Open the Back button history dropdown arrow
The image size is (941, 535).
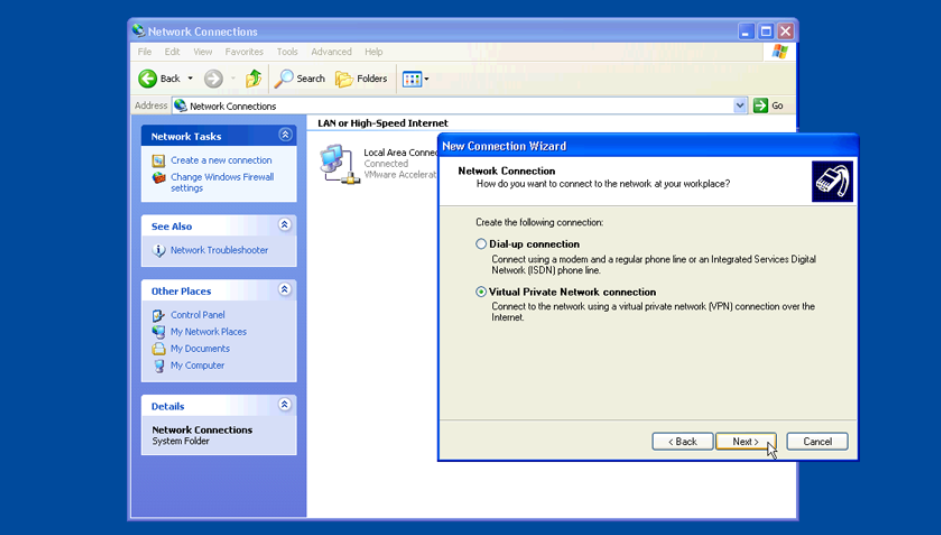(190, 79)
